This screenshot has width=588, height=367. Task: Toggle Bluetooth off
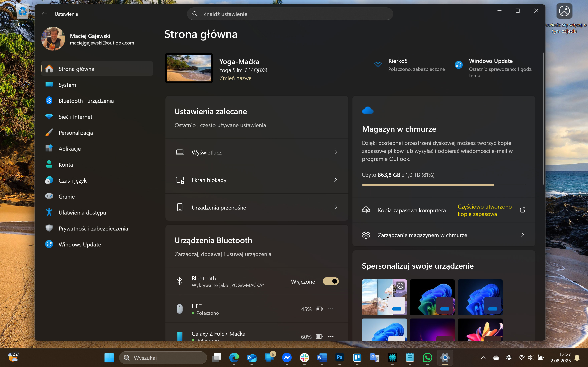[x=331, y=281]
